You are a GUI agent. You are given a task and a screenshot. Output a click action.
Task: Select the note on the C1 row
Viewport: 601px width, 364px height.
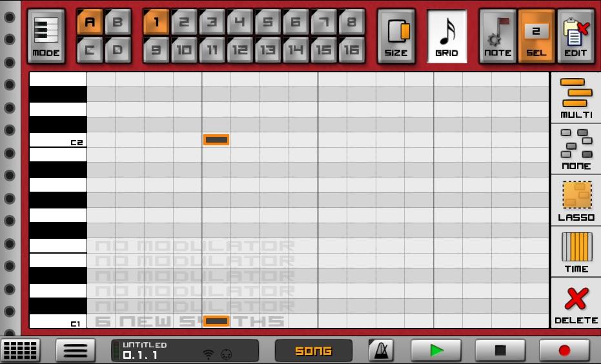click(216, 321)
